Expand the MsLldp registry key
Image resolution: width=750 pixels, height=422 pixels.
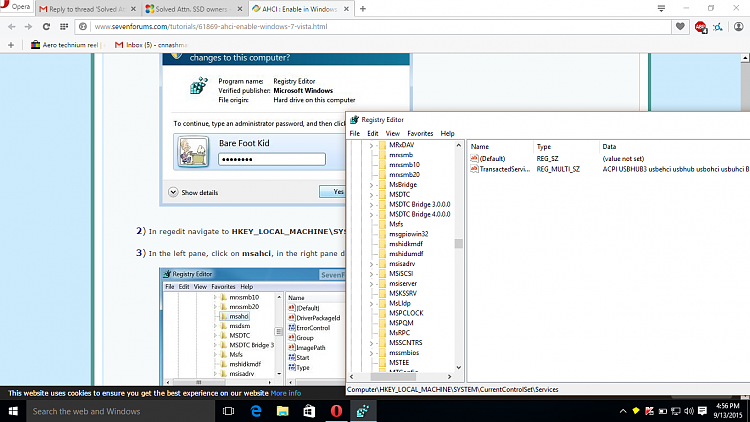[x=371, y=303]
